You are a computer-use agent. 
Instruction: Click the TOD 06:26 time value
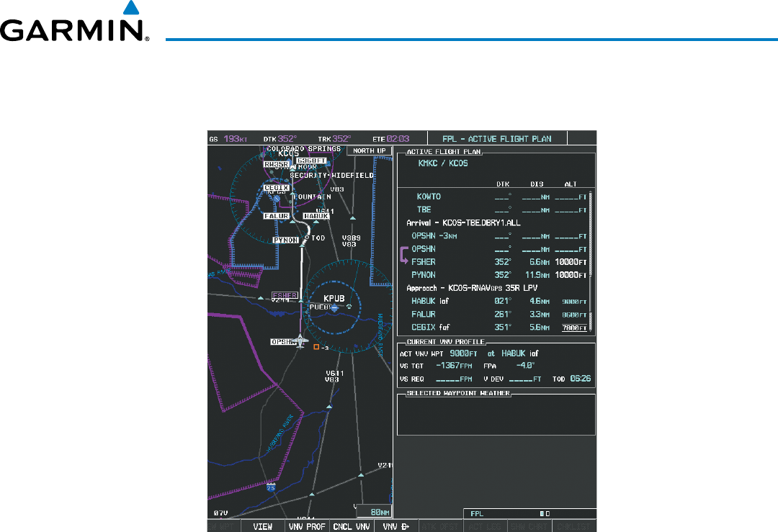(x=580, y=378)
